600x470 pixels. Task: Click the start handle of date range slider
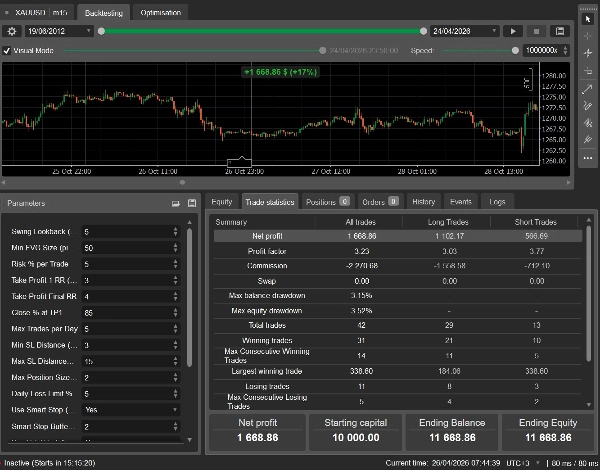(101, 31)
